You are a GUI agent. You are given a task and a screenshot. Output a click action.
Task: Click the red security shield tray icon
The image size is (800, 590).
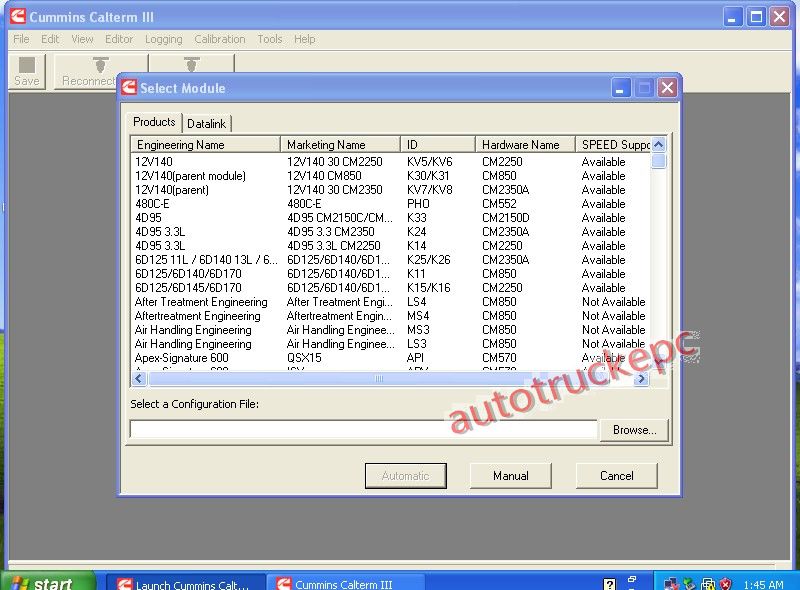pos(726,583)
